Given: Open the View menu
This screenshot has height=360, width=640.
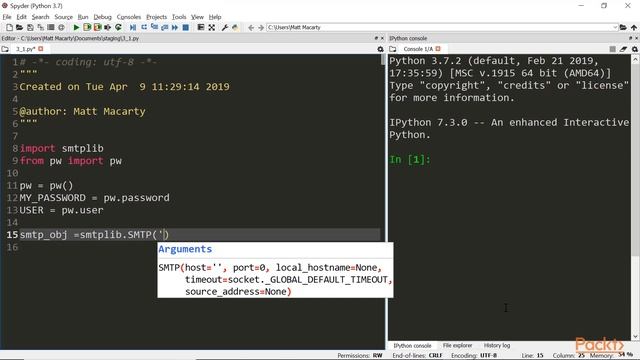Looking at the screenshot, I should [197, 17].
